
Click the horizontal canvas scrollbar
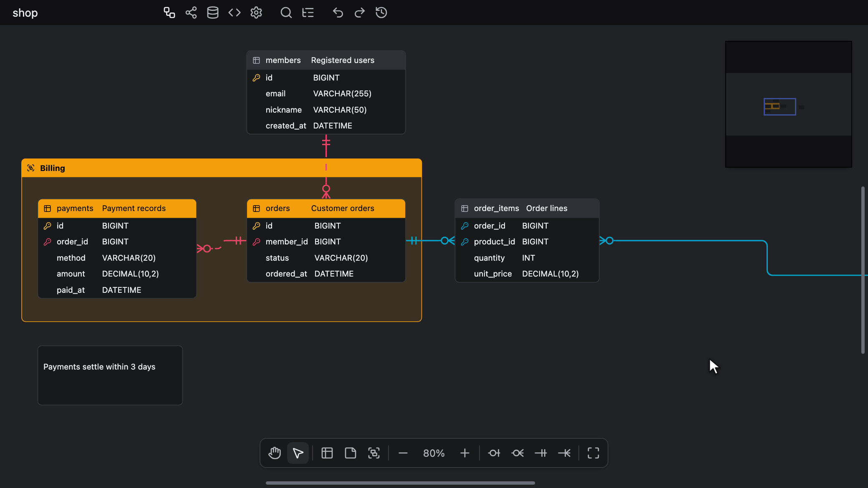(400, 483)
